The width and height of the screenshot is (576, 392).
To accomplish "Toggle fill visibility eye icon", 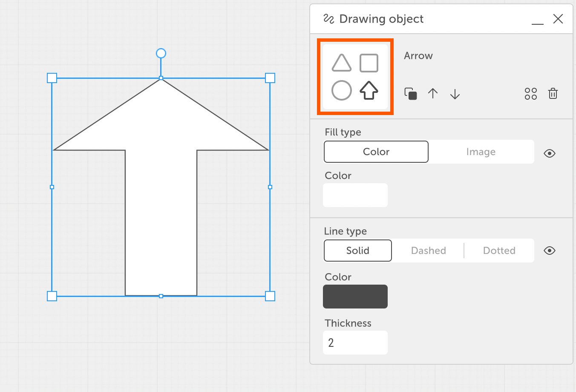I will coord(550,153).
